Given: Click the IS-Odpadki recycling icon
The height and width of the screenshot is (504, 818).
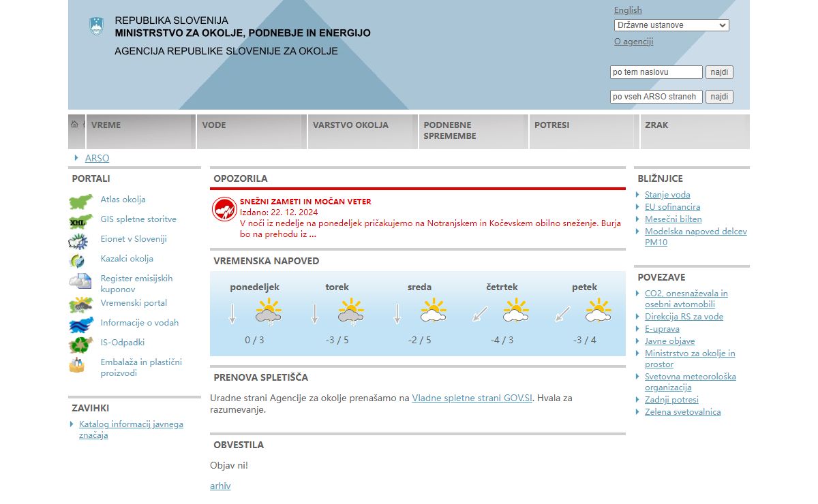Looking at the screenshot, I should (78, 344).
